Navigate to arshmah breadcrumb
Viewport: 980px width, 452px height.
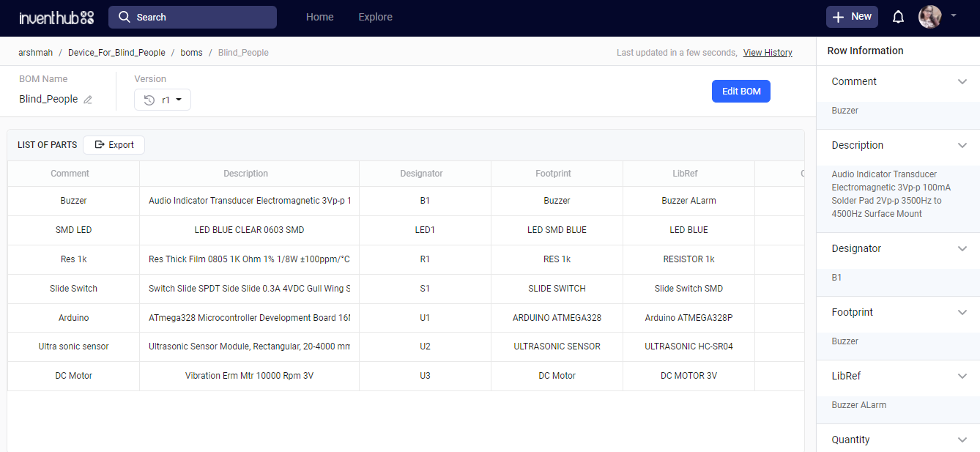click(x=35, y=53)
